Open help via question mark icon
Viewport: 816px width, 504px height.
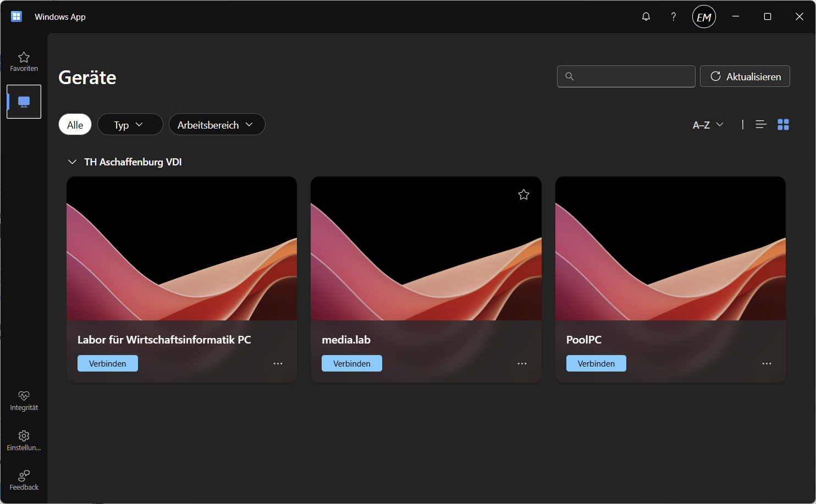tap(673, 16)
